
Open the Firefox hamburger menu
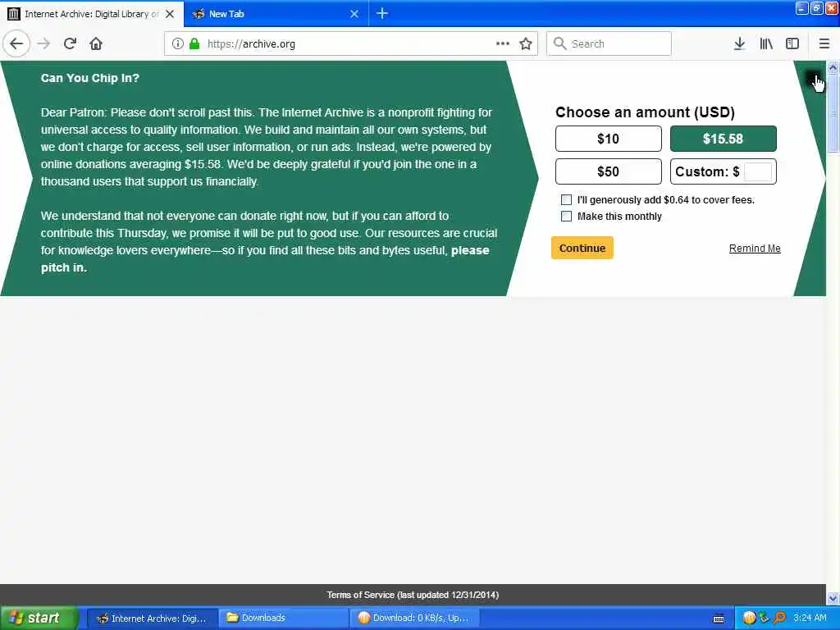(824, 44)
